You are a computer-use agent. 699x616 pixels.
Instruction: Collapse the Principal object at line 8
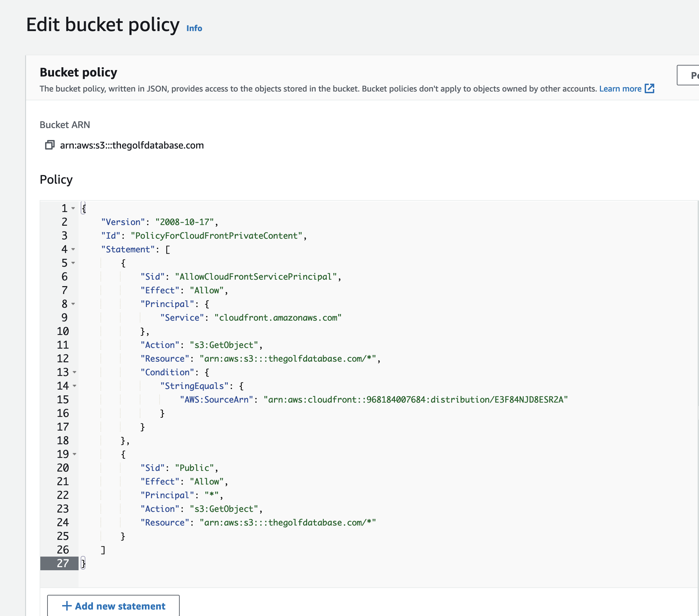[x=73, y=304]
